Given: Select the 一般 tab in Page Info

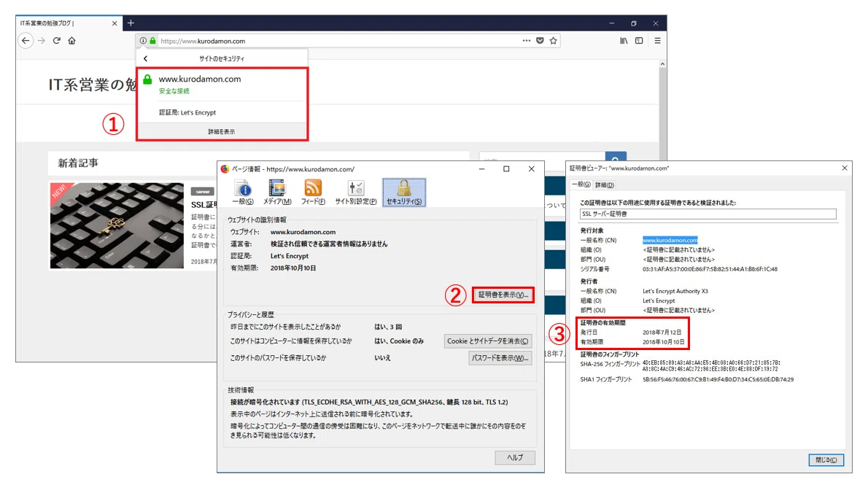Looking at the screenshot, I should point(242,192).
